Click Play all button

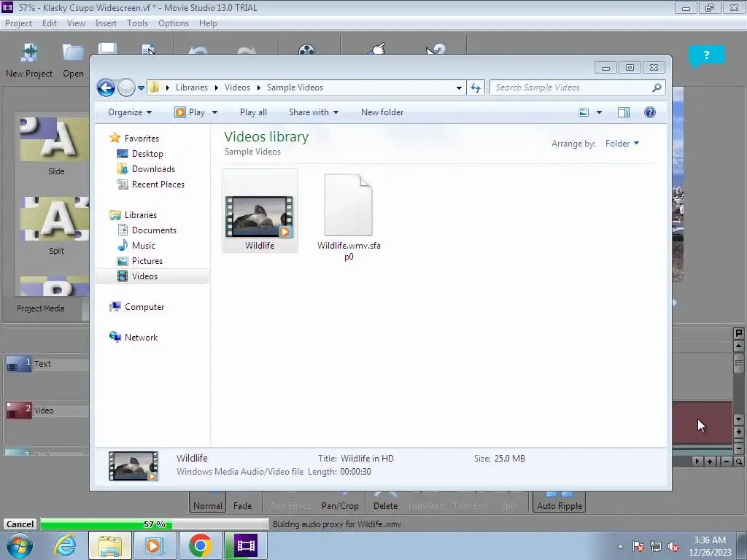(x=253, y=112)
